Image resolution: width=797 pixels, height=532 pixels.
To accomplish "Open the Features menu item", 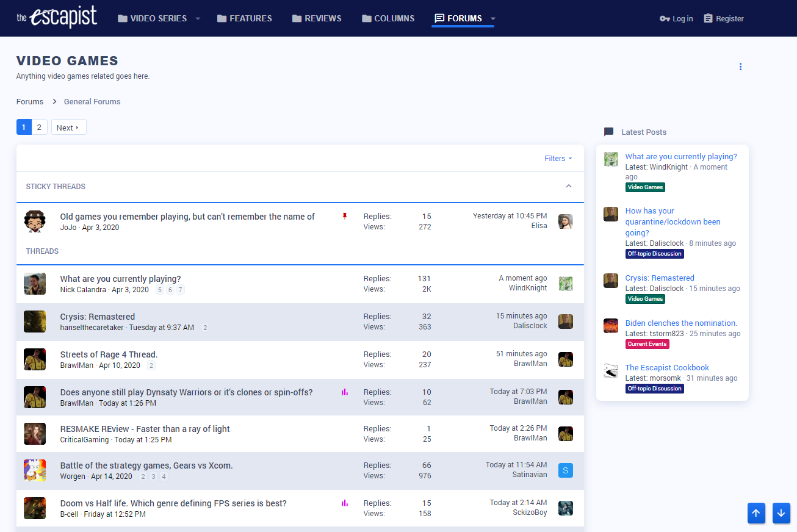I will coord(244,18).
